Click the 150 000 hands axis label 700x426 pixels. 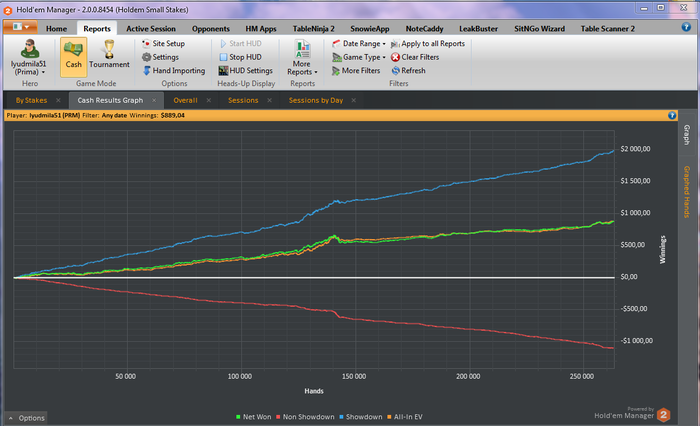(x=354, y=376)
